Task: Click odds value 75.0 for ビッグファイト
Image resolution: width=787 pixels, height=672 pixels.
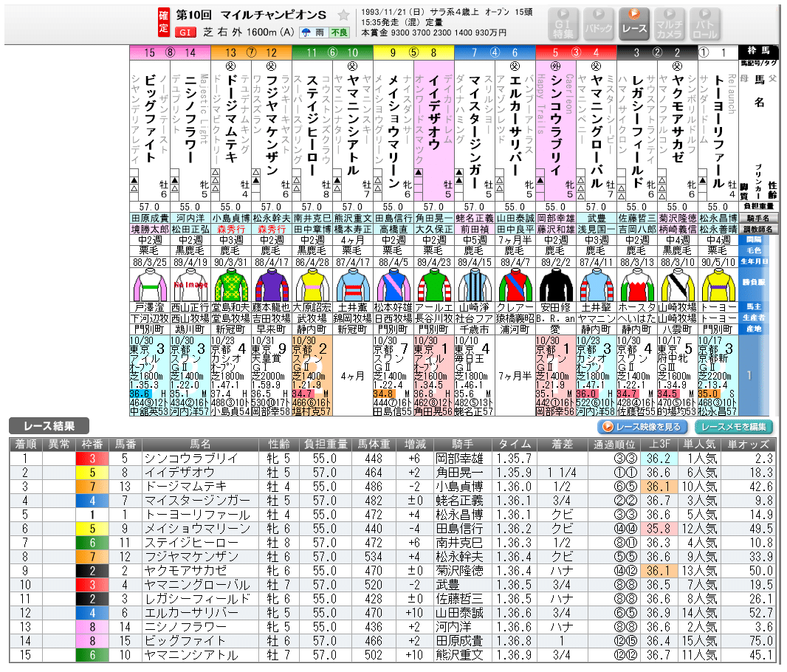Action: [x=761, y=641]
